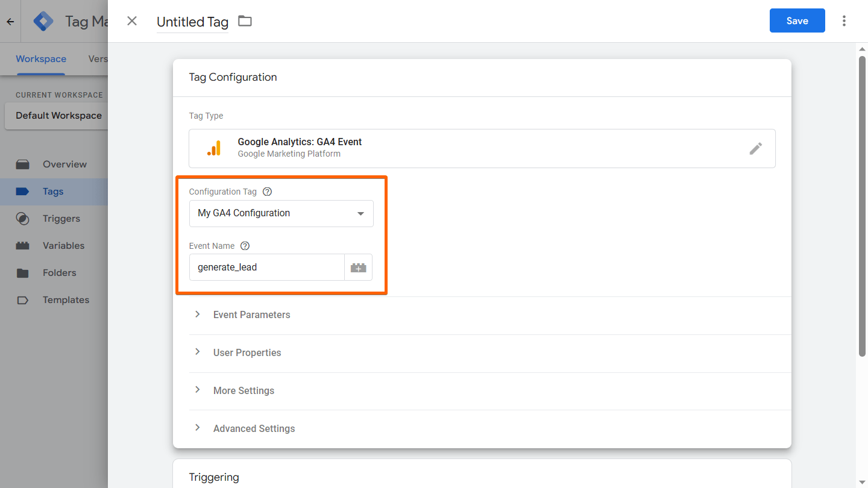Insert variable using the building-block icon

(x=358, y=267)
